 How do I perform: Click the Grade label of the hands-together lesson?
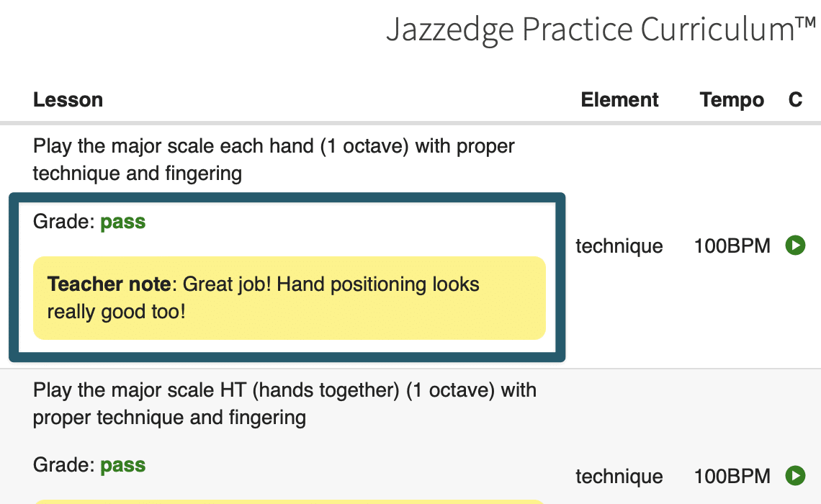click(64, 464)
